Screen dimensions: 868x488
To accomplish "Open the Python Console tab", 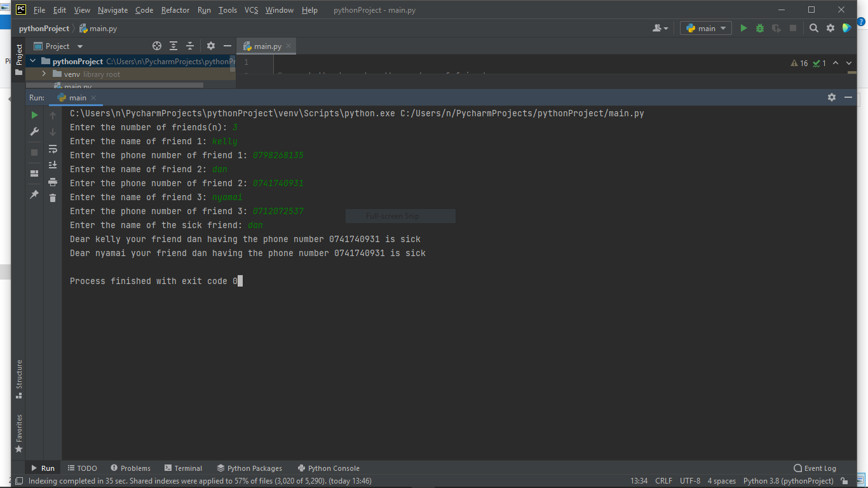I will click(329, 468).
